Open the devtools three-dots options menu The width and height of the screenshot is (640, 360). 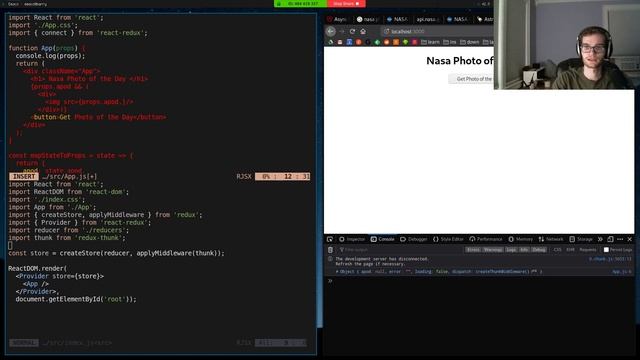620,239
